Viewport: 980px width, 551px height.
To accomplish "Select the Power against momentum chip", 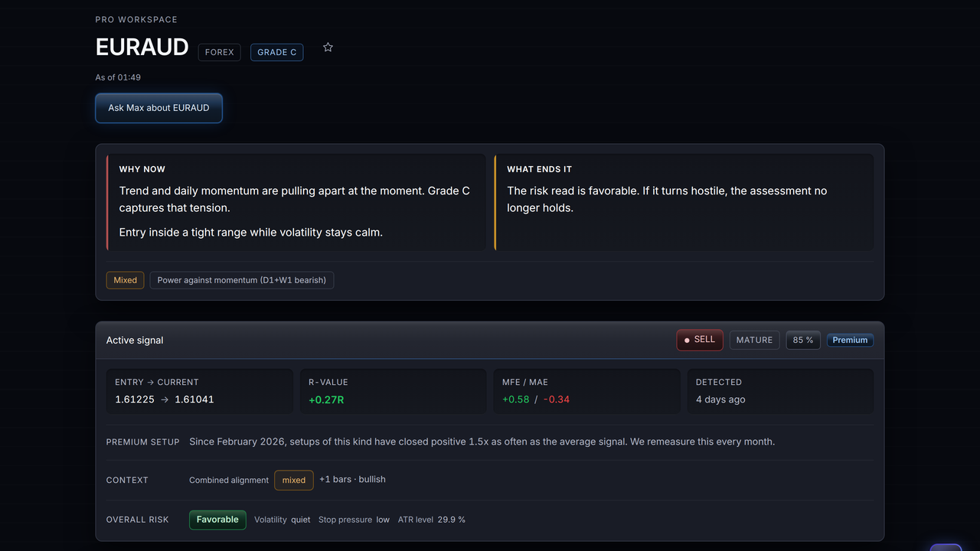I will click(242, 280).
